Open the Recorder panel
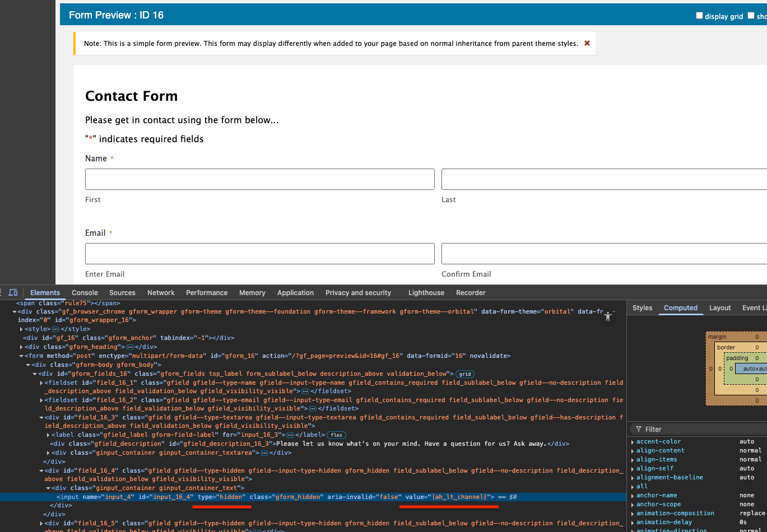The width and height of the screenshot is (767, 532). (470, 292)
